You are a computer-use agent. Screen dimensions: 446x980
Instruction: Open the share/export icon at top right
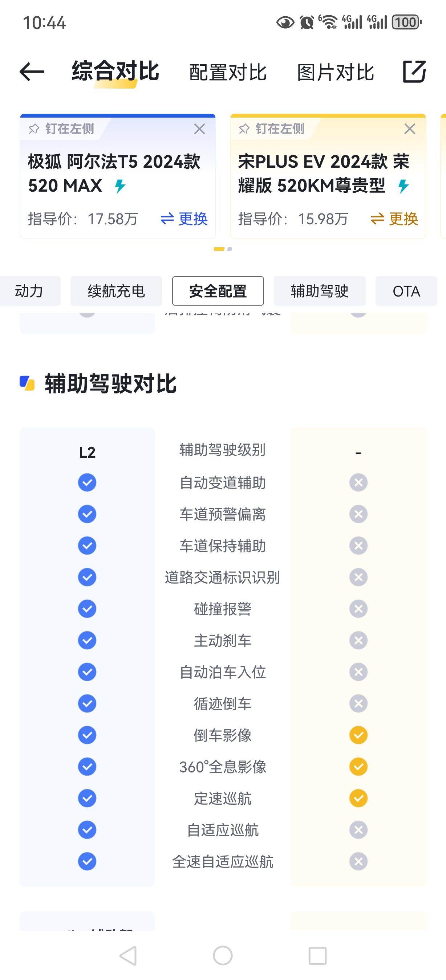click(x=414, y=71)
